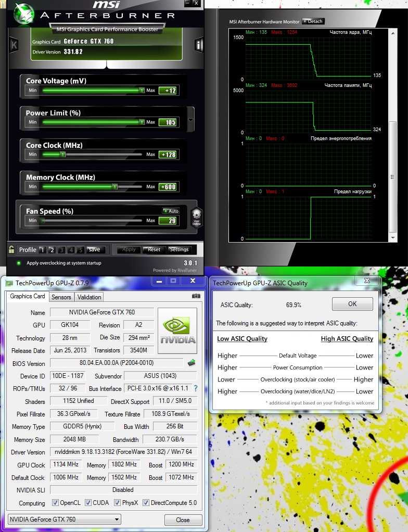Select profile slot 5
This screenshot has width=408, height=532.
pyautogui.click(x=80, y=250)
